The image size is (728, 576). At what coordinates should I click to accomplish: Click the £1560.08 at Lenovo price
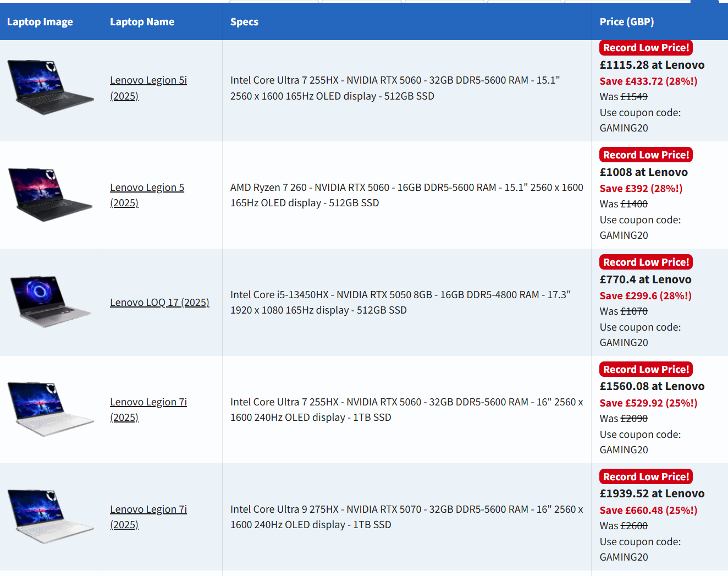point(652,387)
